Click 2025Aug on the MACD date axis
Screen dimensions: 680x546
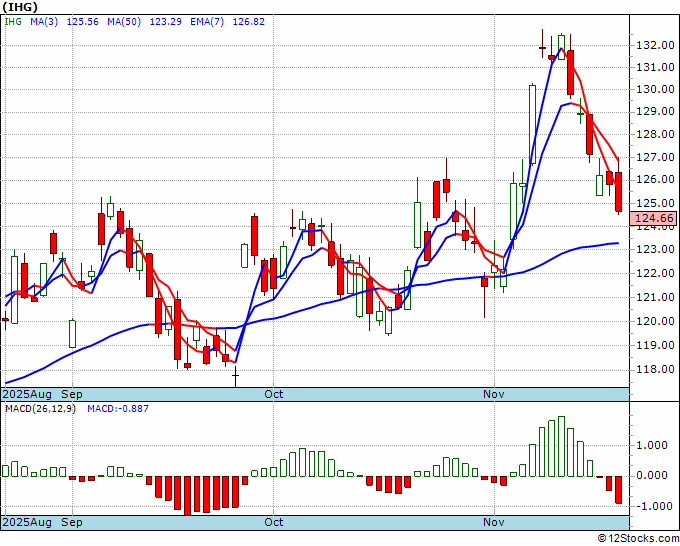pyautogui.click(x=27, y=522)
